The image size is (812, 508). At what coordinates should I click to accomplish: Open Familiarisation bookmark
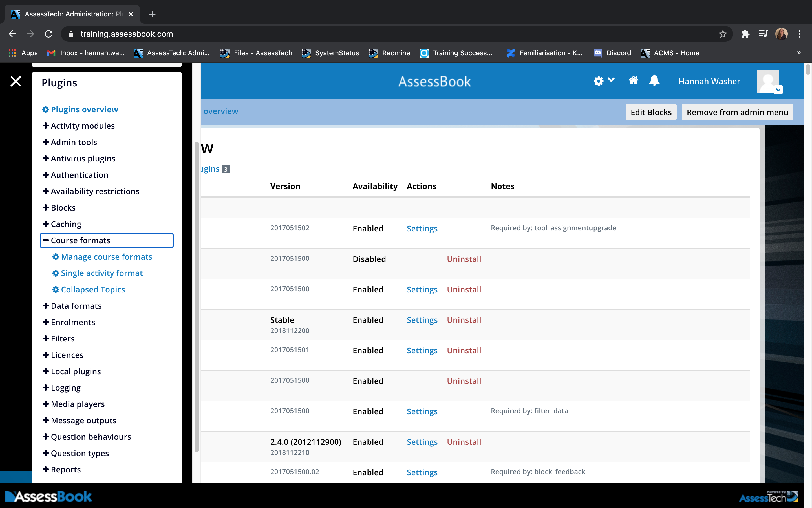544,53
